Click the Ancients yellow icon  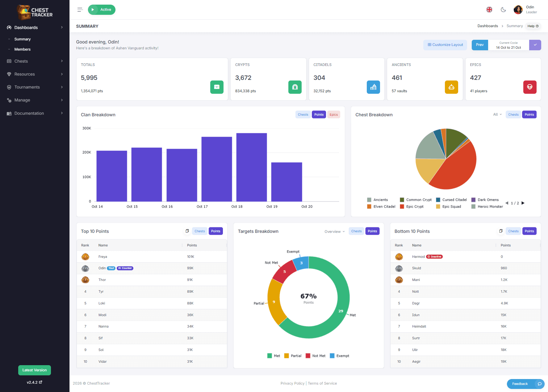tap(451, 87)
